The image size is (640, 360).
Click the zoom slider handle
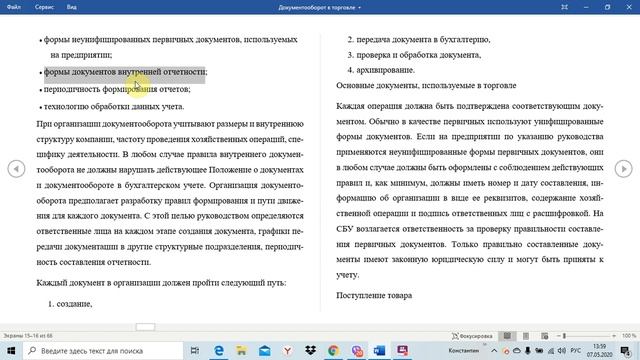click(564, 336)
